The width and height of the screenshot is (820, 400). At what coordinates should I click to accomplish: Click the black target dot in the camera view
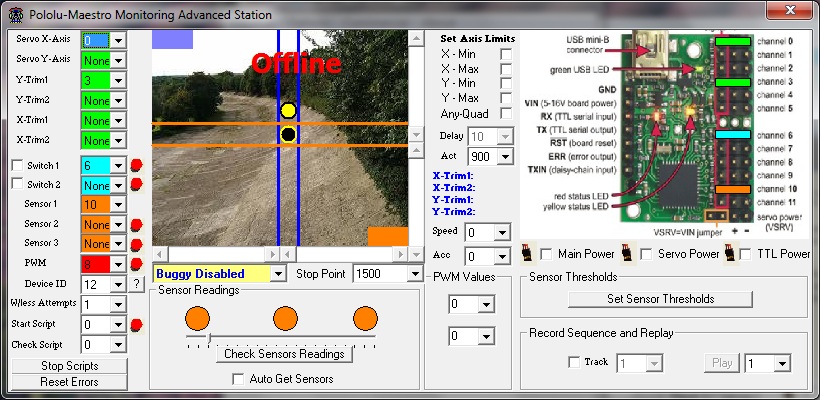(x=288, y=134)
